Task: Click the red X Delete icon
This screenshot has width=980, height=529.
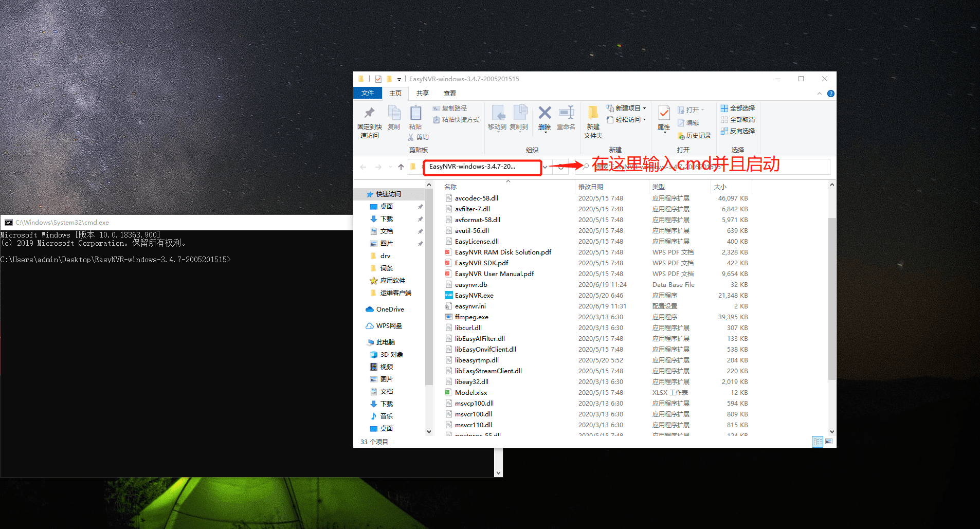Action: (x=545, y=113)
